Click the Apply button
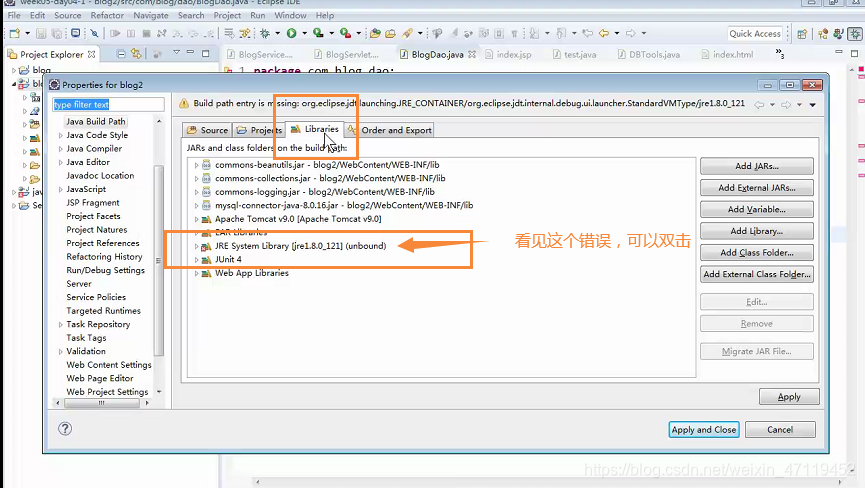865x488 pixels. [789, 396]
